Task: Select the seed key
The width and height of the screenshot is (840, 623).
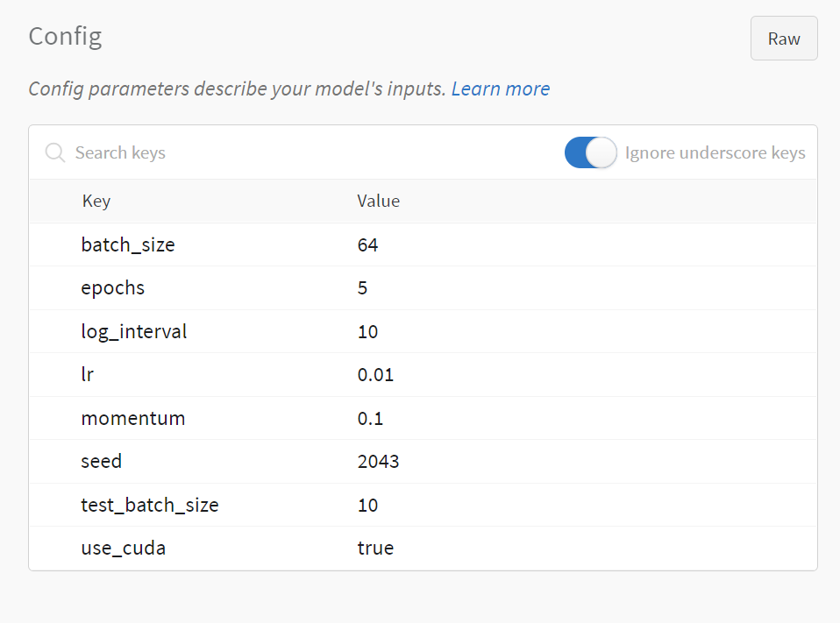Action: (102, 462)
